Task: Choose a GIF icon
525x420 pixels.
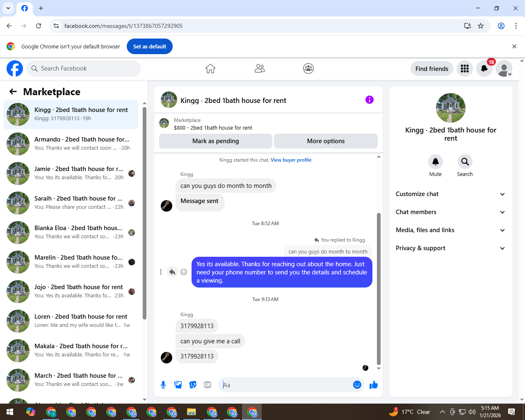Action: pyautogui.click(x=208, y=385)
